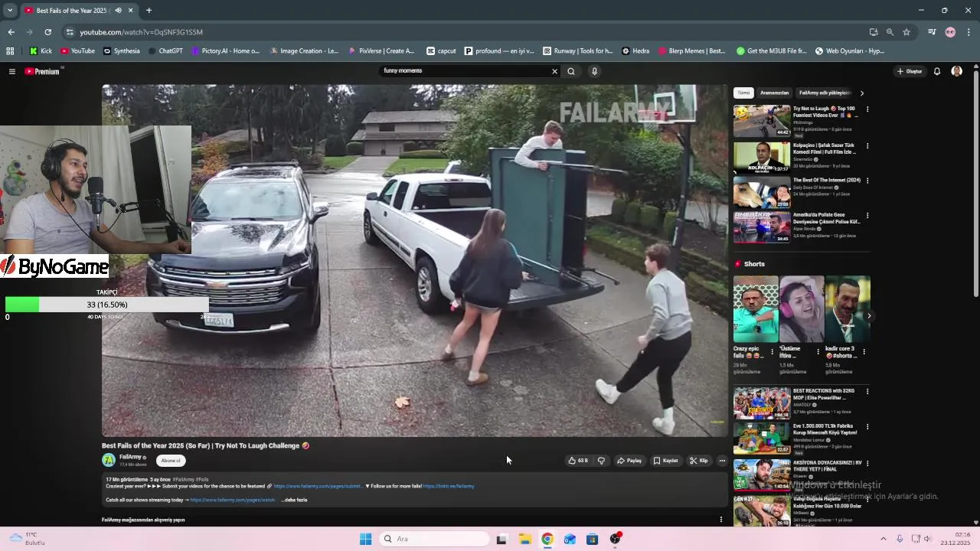Open the Kick bookmark
This screenshot has width=980, height=551.
pos(41,51)
